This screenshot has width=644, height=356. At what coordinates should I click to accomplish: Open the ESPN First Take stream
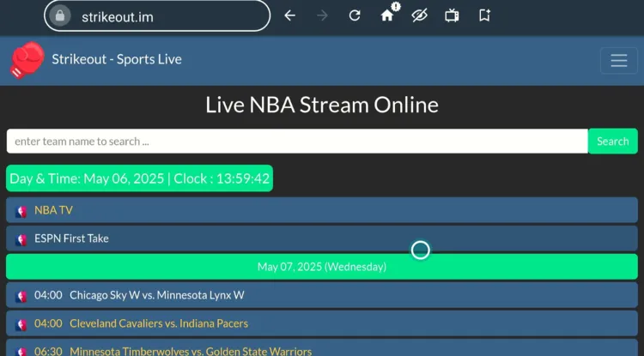point(322,238)
